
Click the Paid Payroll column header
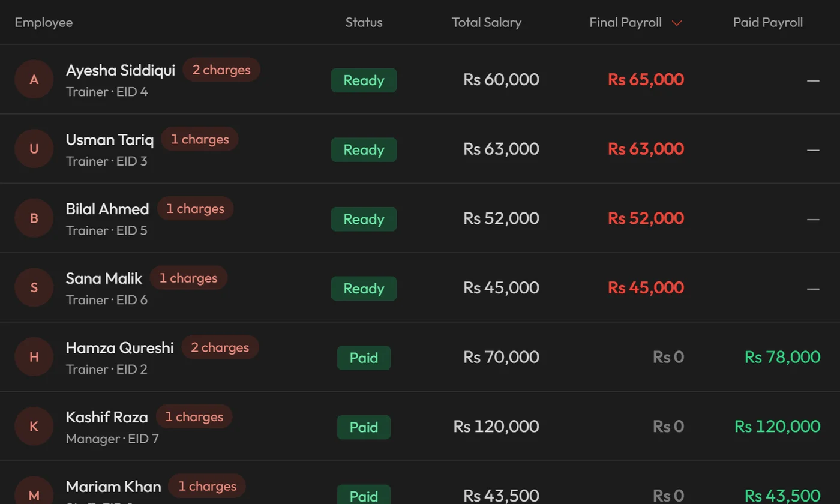(768, 23)
